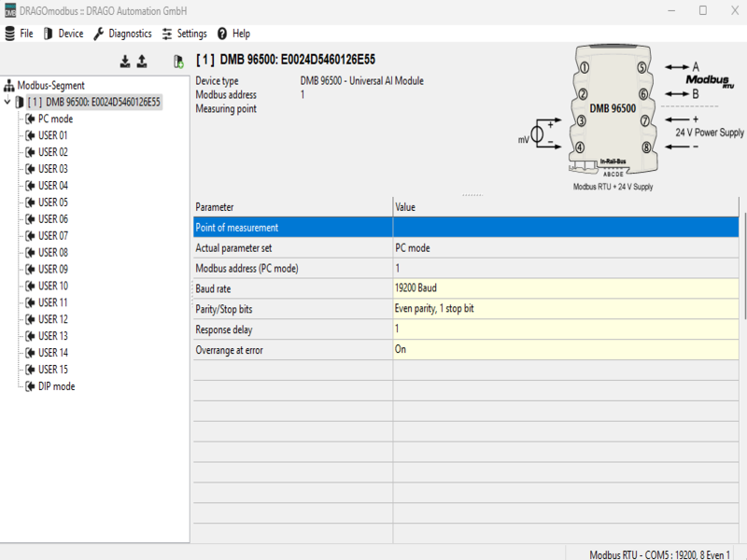Select the DMB 96500: E0024D5460126E55 tree label
The height and width of the screenshot is (560, 747).
[94, 102]
